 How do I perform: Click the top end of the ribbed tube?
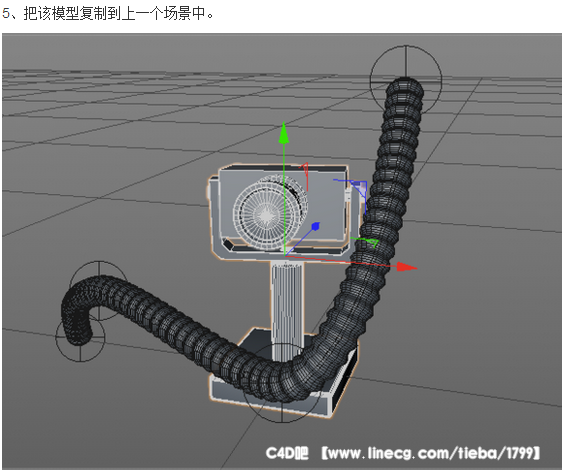[x=405, y=87]
